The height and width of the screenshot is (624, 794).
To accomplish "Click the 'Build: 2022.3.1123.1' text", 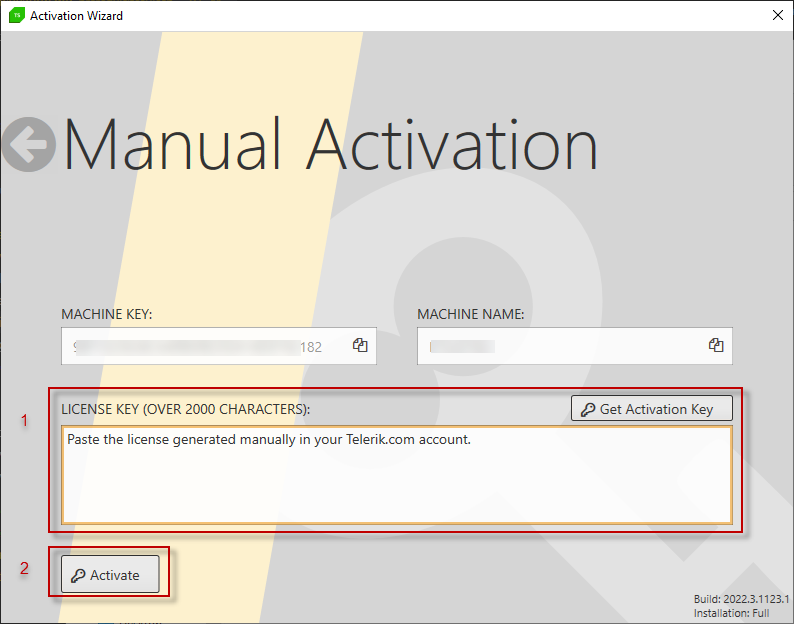I will (x=741, y=599).
